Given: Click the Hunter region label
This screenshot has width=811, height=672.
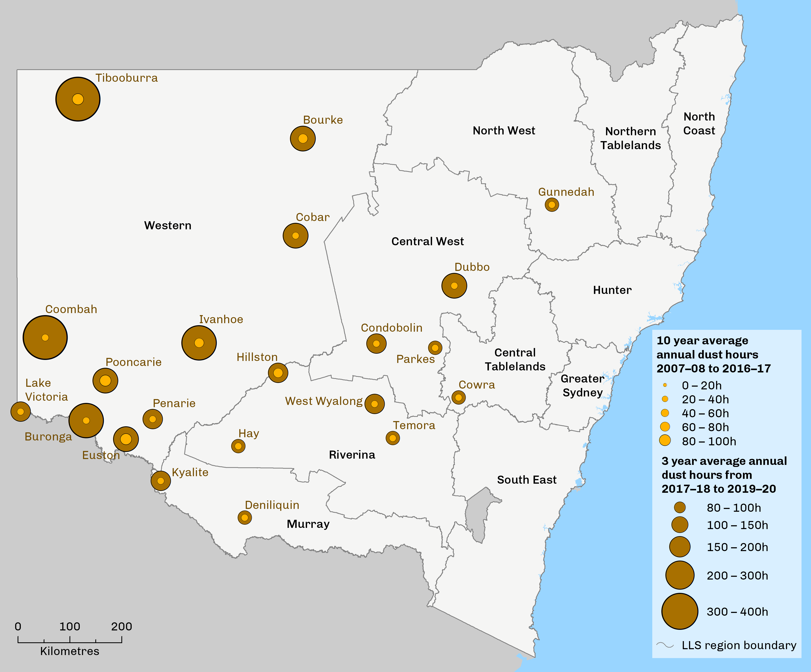Looking at the screenshot, I should (612, 290).
